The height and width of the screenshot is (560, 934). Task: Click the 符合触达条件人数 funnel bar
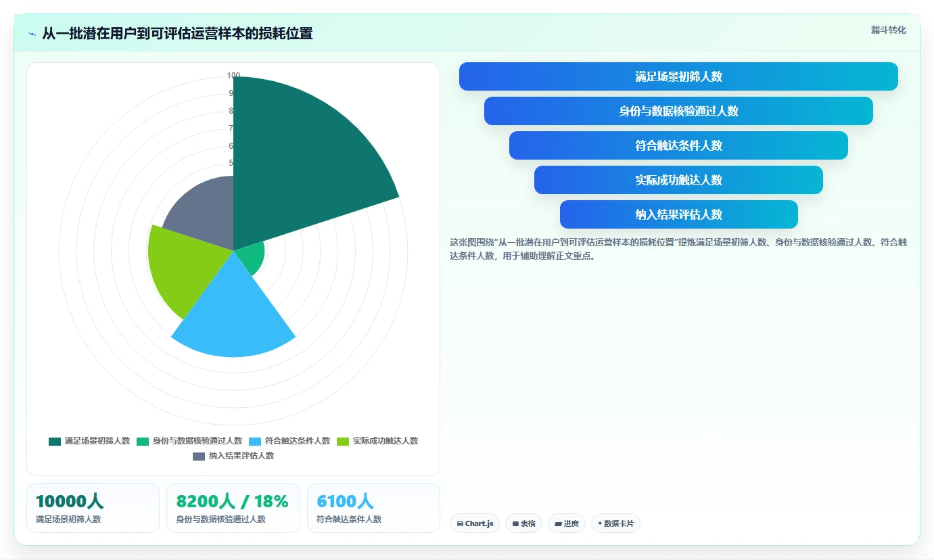coord(678,145)
